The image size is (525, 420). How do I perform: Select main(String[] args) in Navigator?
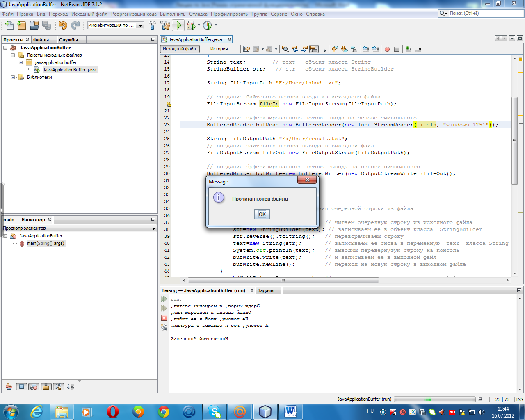tap(46, 243)
